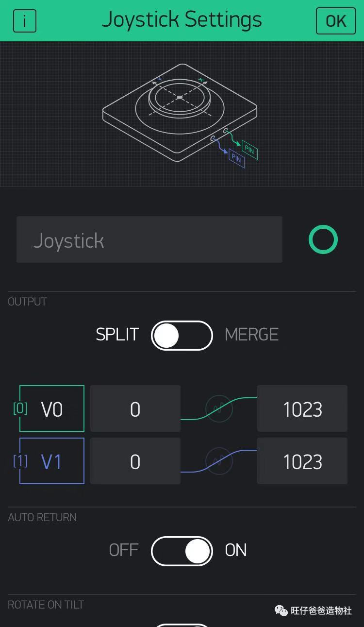Select the SPLIT output label
This screenshot has height=627, width=364.
tap(117, 335)
